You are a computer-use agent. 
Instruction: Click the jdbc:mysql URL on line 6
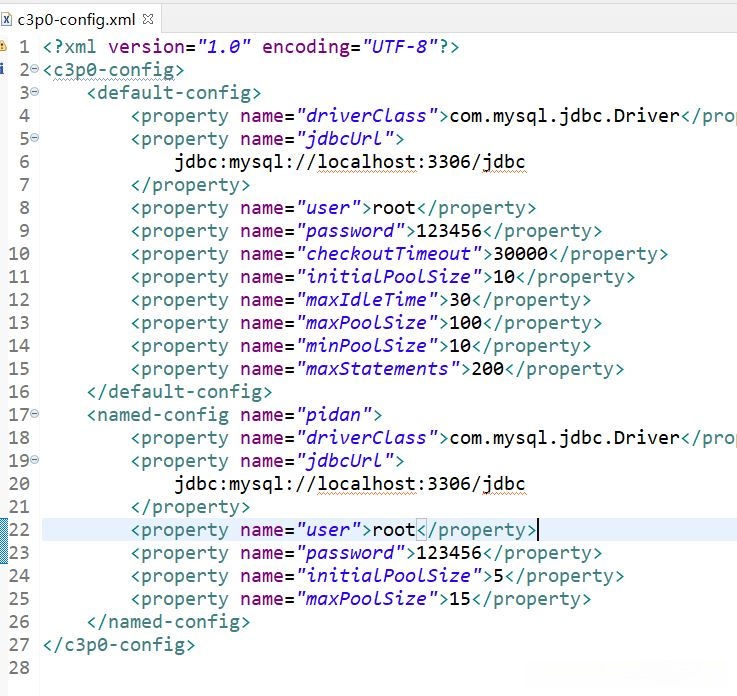click(x=350, y=162)
